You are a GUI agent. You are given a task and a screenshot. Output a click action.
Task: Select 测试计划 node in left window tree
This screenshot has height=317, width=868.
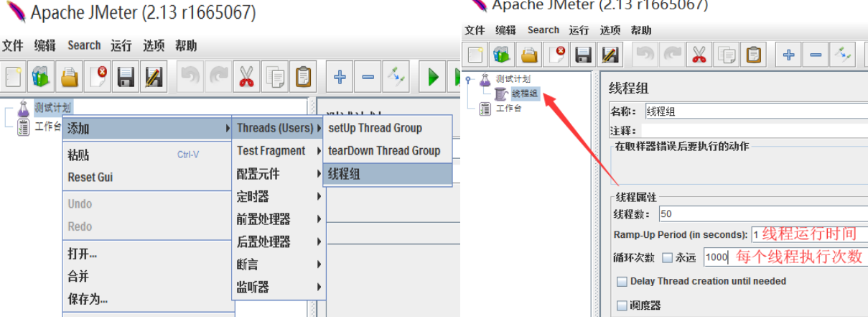tap(52, 107)
